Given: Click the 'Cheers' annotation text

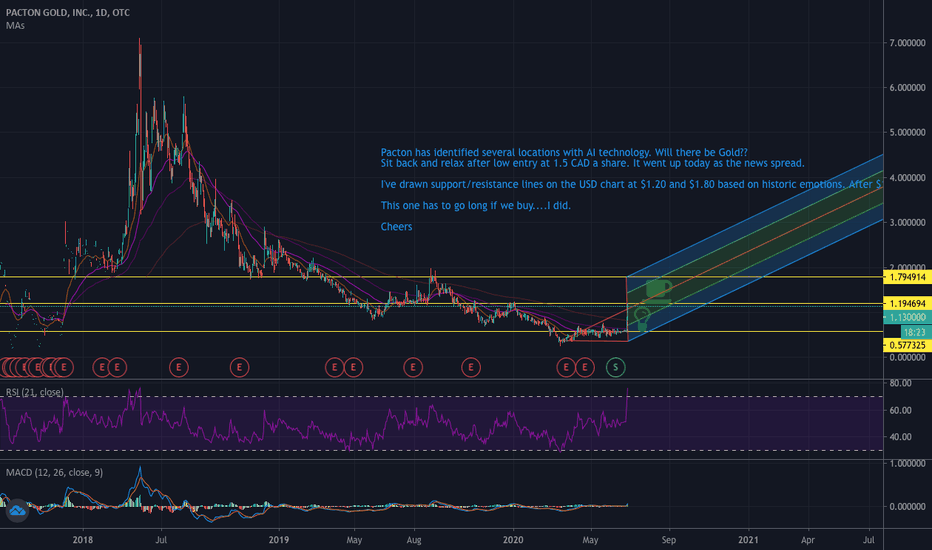Looking at the screenshot, I should click(x=396, y=227).
